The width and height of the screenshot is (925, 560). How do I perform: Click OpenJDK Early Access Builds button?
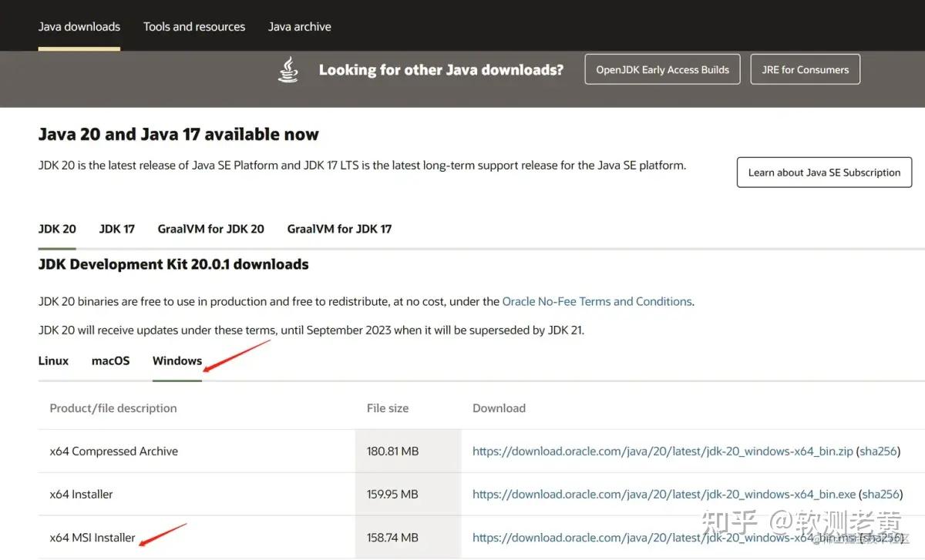[662, 69]
